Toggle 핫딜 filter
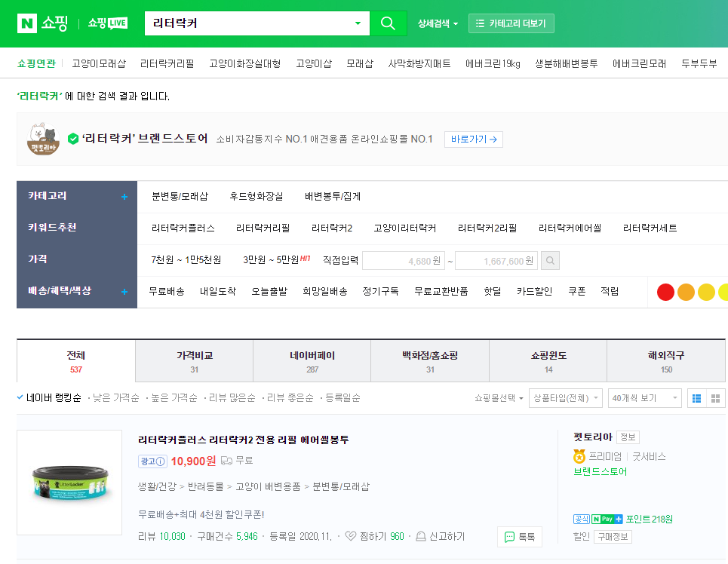The width and height of the screenshot is (728, 564). coord(492,291)
